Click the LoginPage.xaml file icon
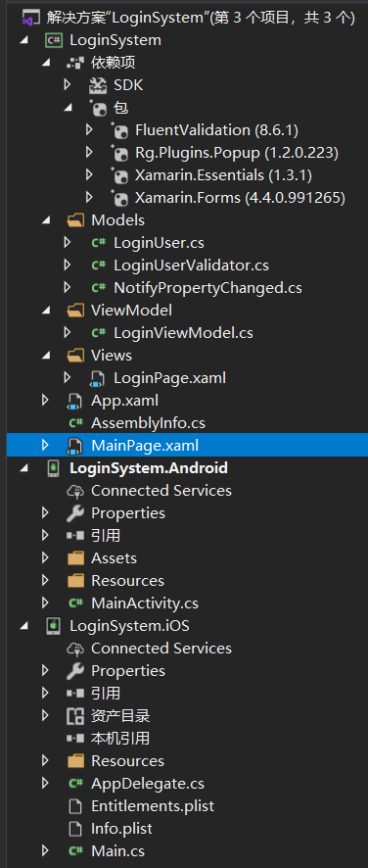 click(98, 378)
